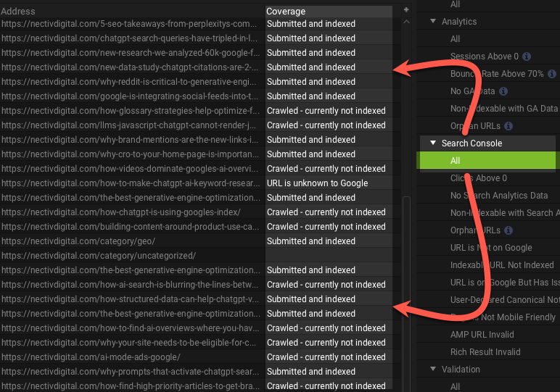Select the how-to-find-ai-overviews URL row

click(x=130, y=328)
